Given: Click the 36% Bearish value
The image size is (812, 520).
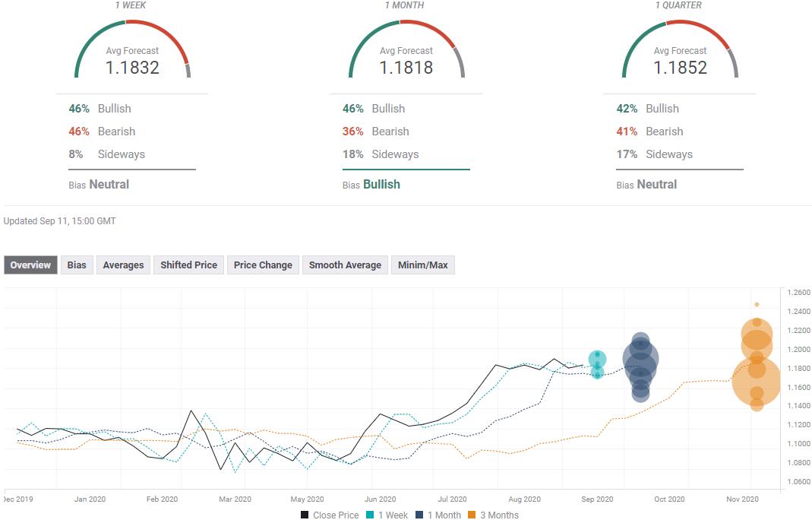Looking at the screenshot, I should coord(352,132).
